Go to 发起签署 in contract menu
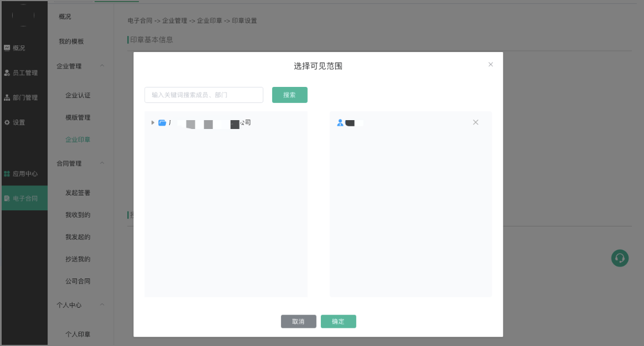 78,193
